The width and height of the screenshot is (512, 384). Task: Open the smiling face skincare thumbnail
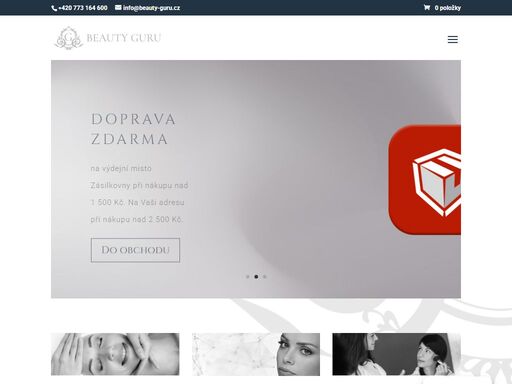point(115,354)
